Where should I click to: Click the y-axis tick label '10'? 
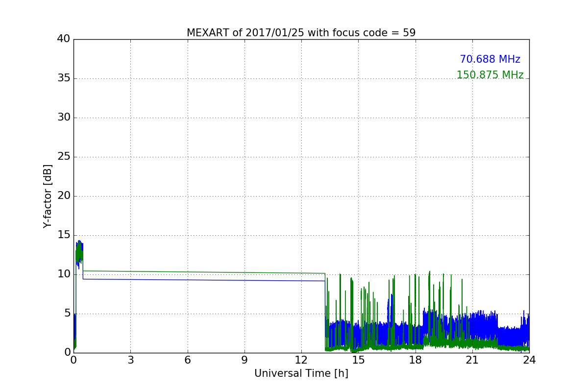[64, 274]
